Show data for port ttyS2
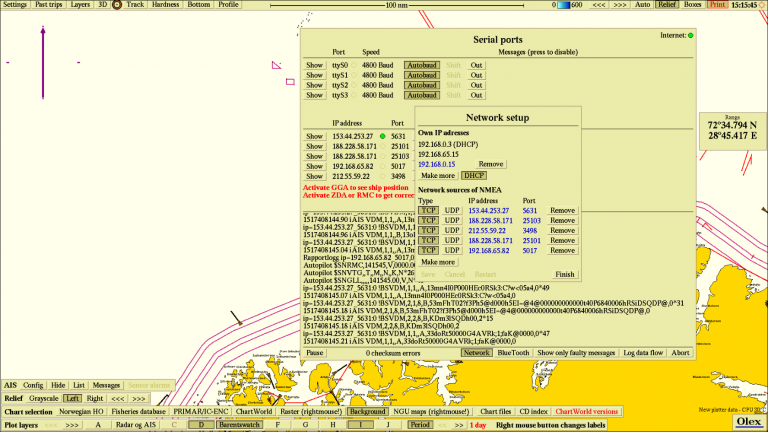 pyautogui.click(x=314, y=85)
